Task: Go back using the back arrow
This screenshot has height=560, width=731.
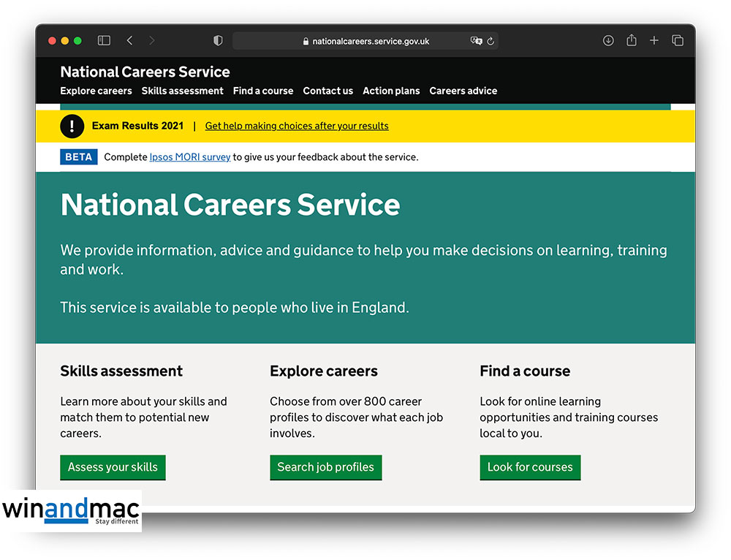Action: coord(129,41)
